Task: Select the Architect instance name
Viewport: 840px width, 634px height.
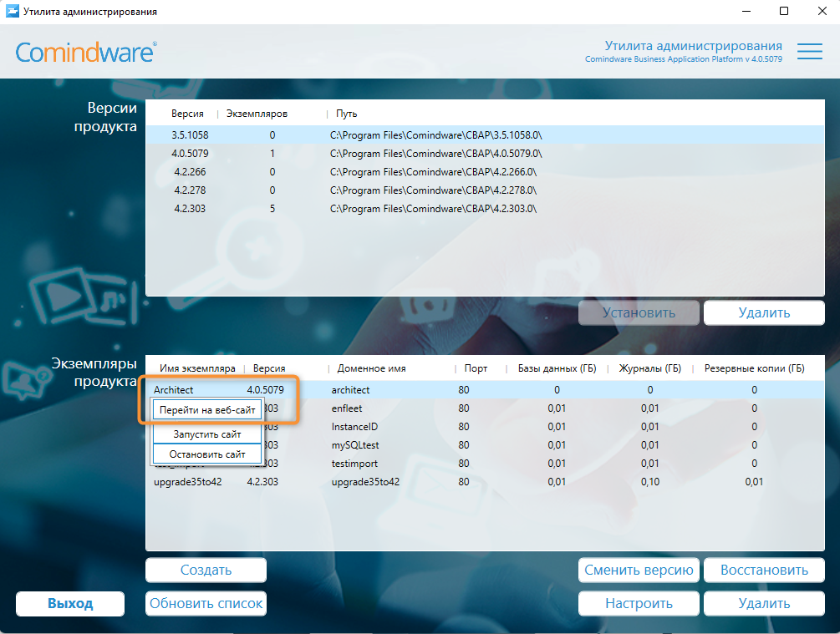Action: coord(174,390)
